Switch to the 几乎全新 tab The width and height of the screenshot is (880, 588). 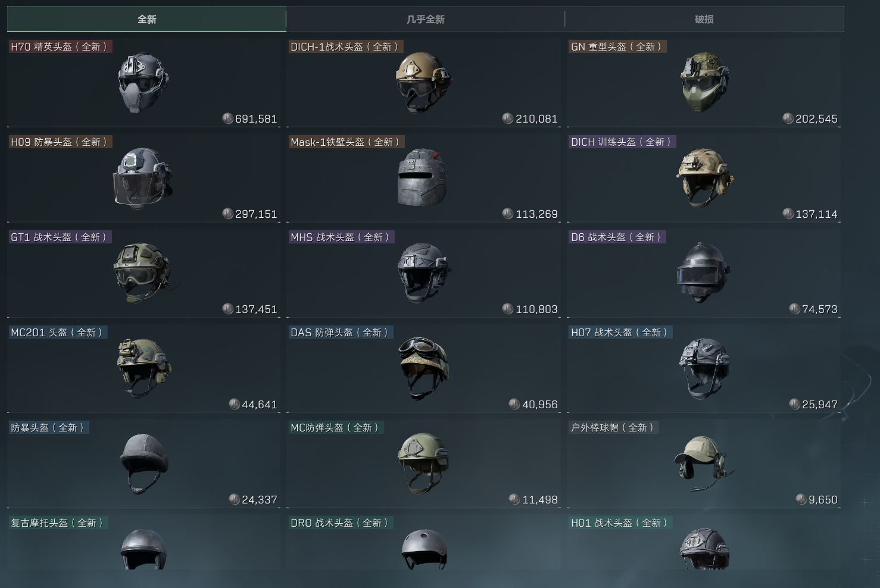(425, 19)
